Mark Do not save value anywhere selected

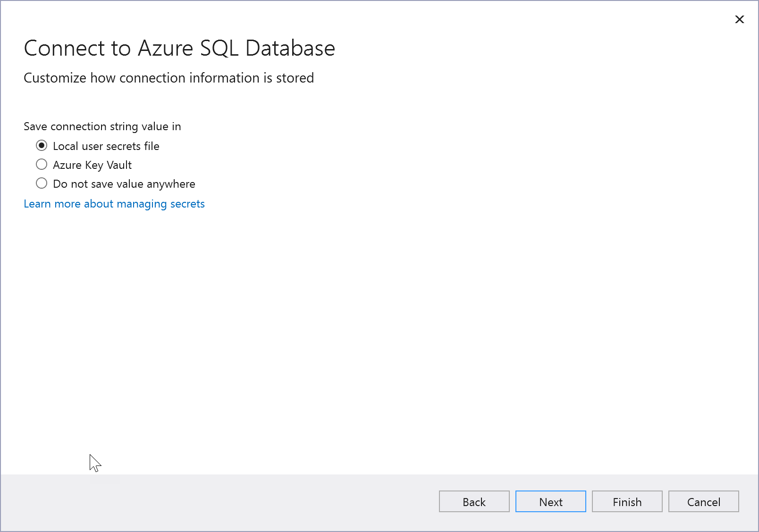pyautogui.click(x=42, y=183)
